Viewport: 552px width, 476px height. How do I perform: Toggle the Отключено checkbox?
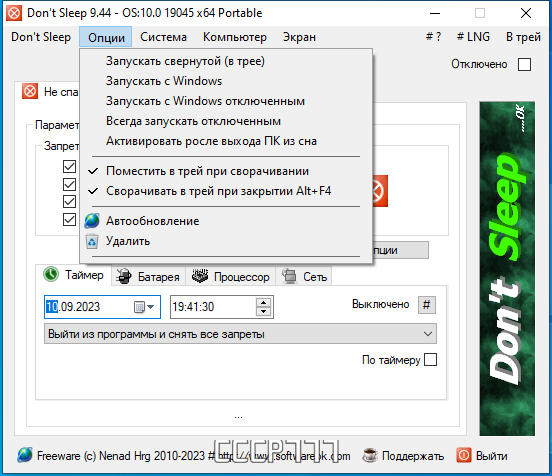point(524,64)
